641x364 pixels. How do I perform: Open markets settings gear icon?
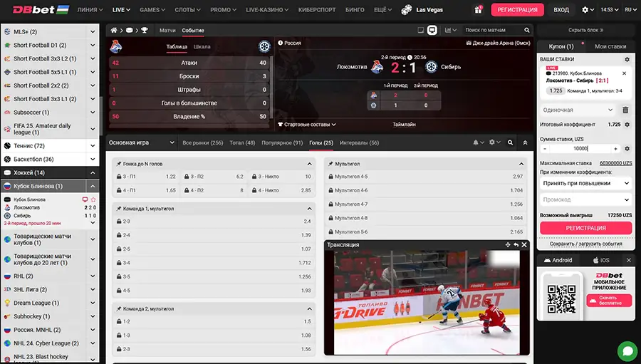click(494, 142)
